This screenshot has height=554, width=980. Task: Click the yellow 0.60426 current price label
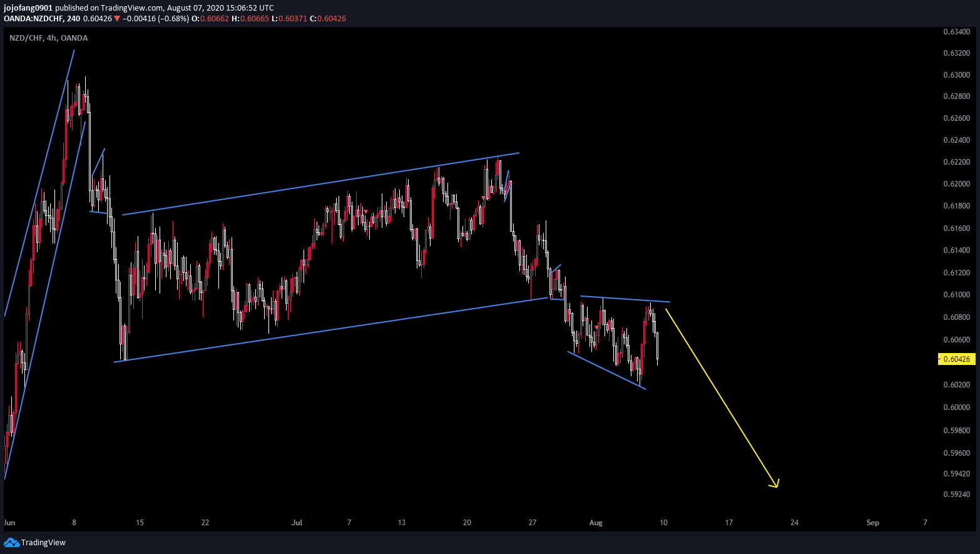pyautogui.click(x=957, y=359)
